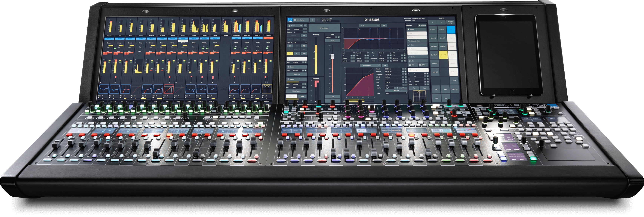Change band 4 Bell type dropdown

tap(399, 53)
